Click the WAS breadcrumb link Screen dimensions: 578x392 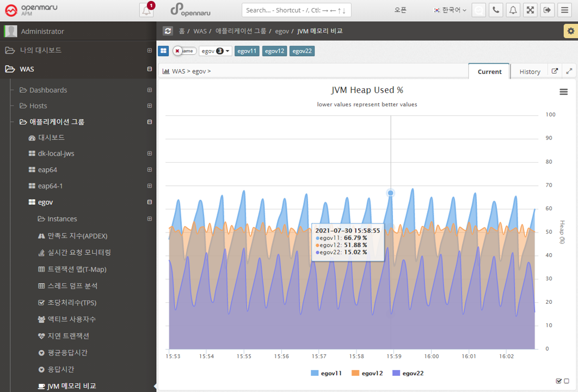(199, 32)
